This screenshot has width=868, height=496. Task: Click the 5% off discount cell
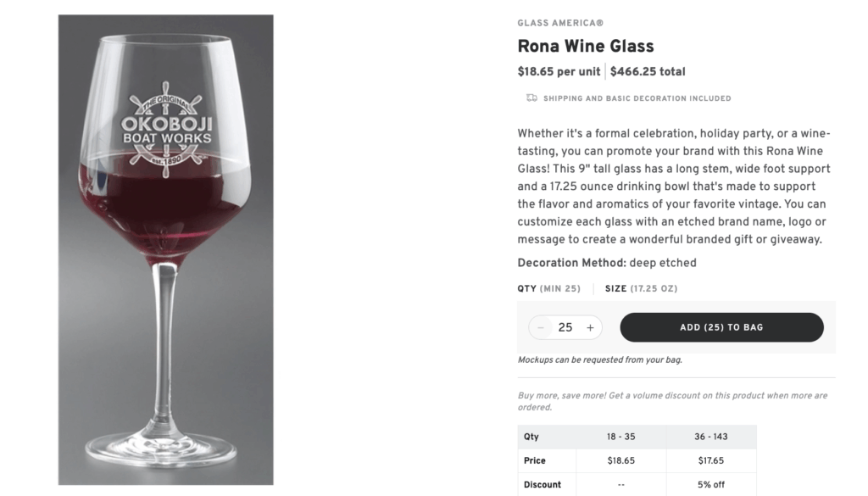pos(711,484)
